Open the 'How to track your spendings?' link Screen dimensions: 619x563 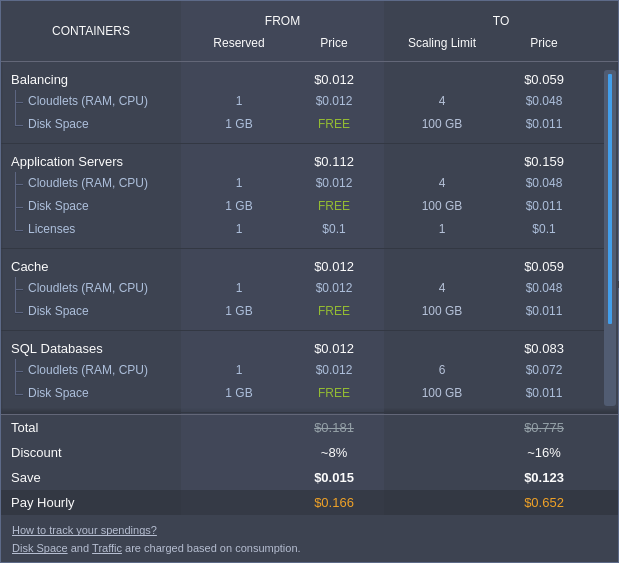[x=84, y=530]
